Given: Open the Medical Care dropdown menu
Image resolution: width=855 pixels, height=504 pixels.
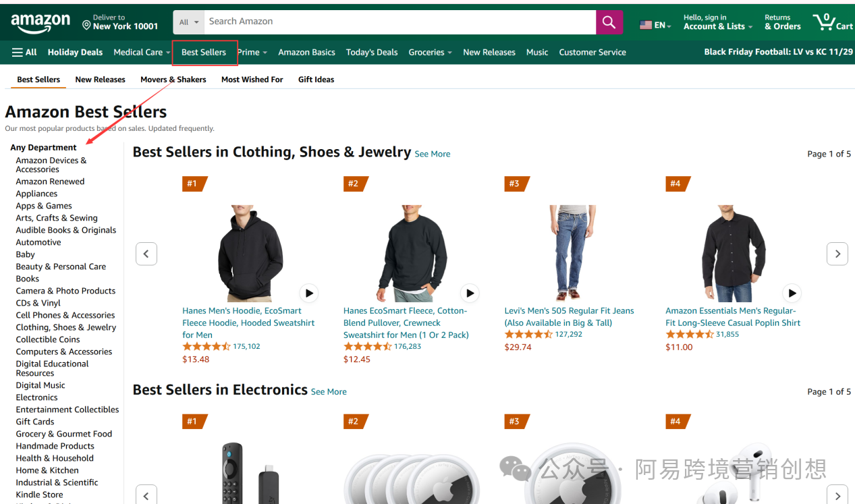Looking at the screenshot, I should [x=142, y=52].
